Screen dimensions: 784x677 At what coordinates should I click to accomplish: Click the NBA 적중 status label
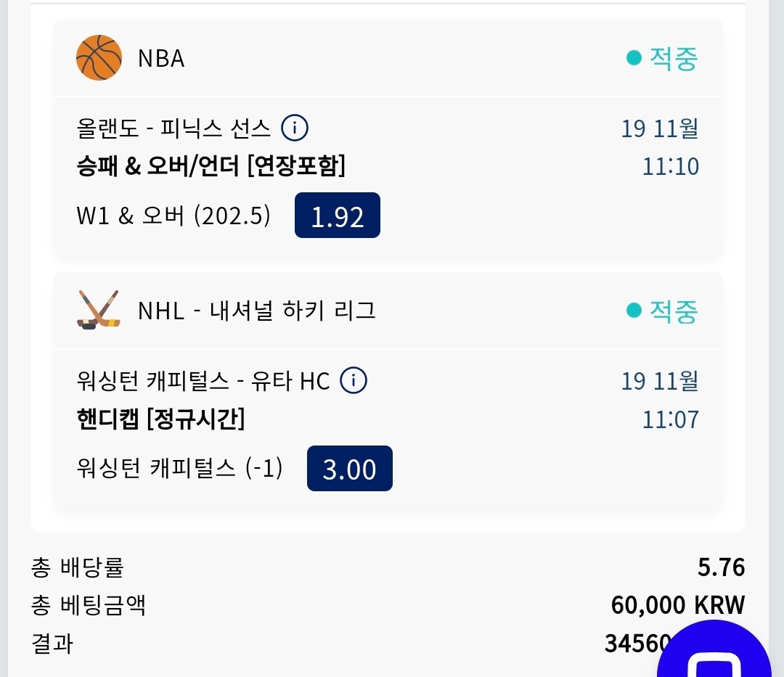(673, 58)
